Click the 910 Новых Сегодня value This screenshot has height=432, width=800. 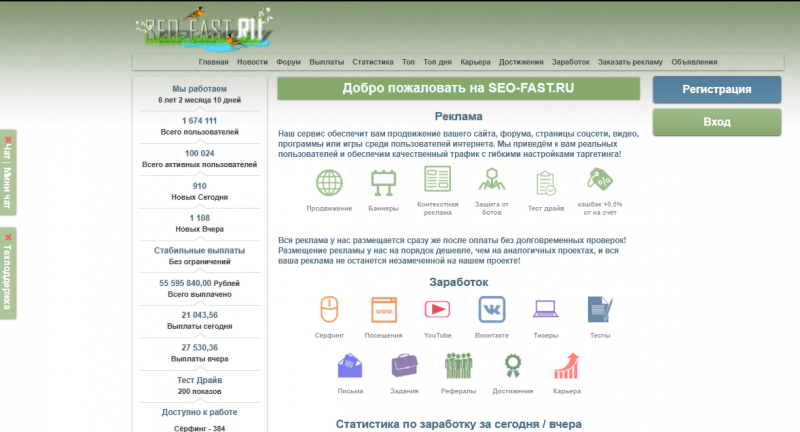coord(199,186)
